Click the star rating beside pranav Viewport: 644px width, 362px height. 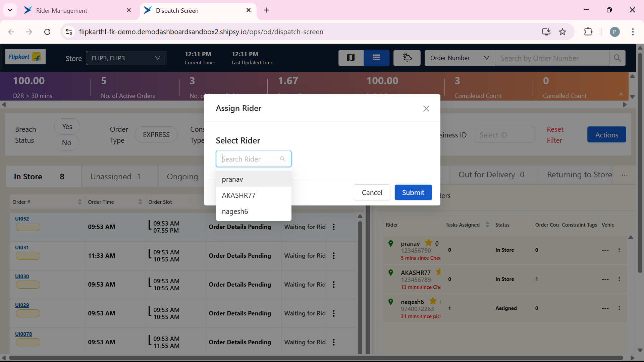click(x=429, y=243)
